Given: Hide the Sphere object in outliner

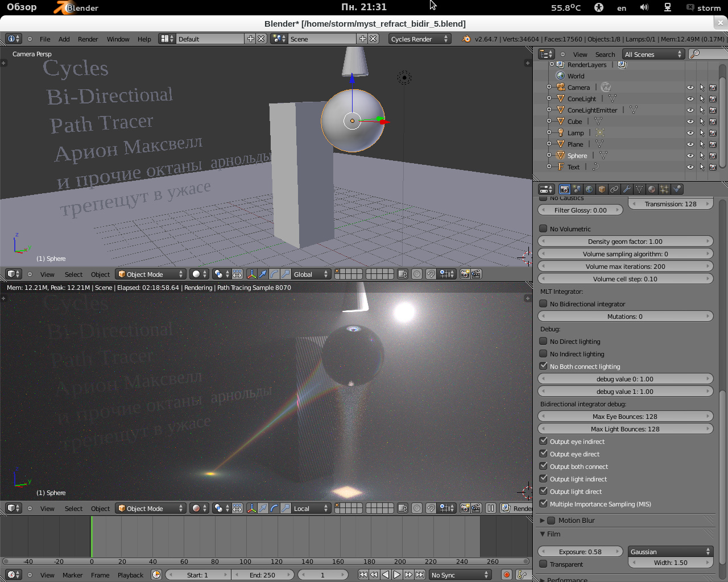Looking at the screenshot, I should point(690,156).
